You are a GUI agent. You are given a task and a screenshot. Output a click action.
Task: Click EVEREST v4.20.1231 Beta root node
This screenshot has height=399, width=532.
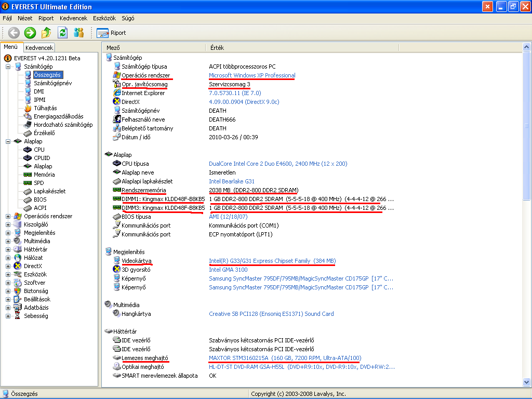click(47, 58)
